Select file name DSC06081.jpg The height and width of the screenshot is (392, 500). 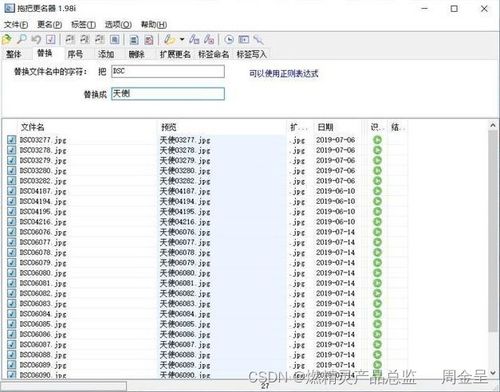(43, 283)
